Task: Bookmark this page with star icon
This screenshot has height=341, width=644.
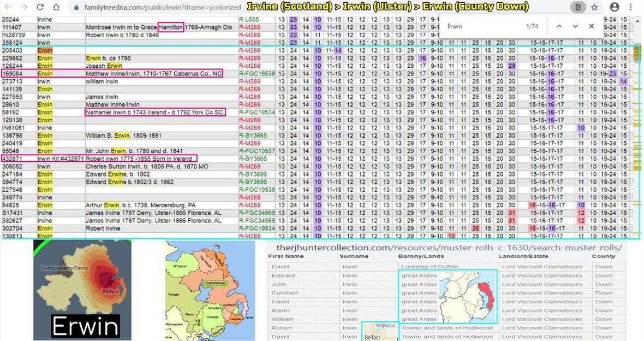Action: 594,8
